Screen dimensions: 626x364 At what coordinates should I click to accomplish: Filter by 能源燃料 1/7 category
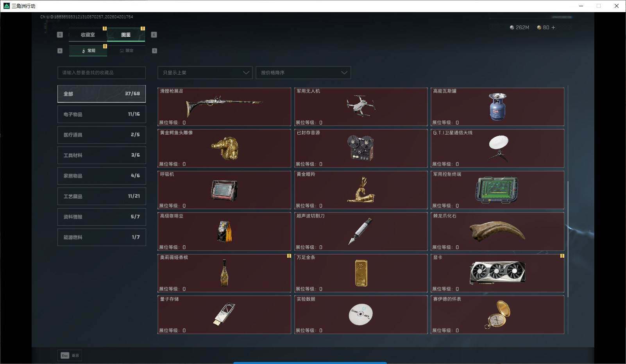(102, 237)
